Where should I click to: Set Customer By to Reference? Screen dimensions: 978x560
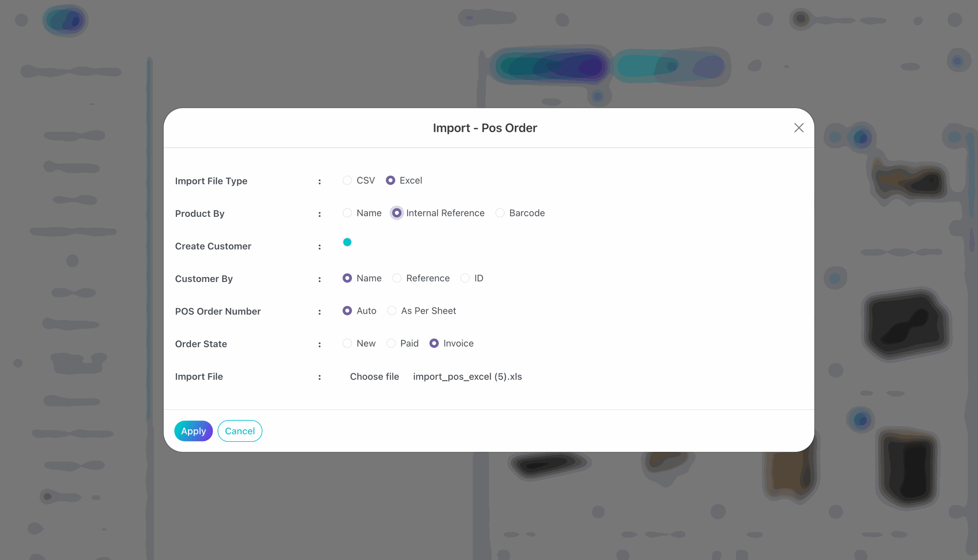(x=396, y=278)
